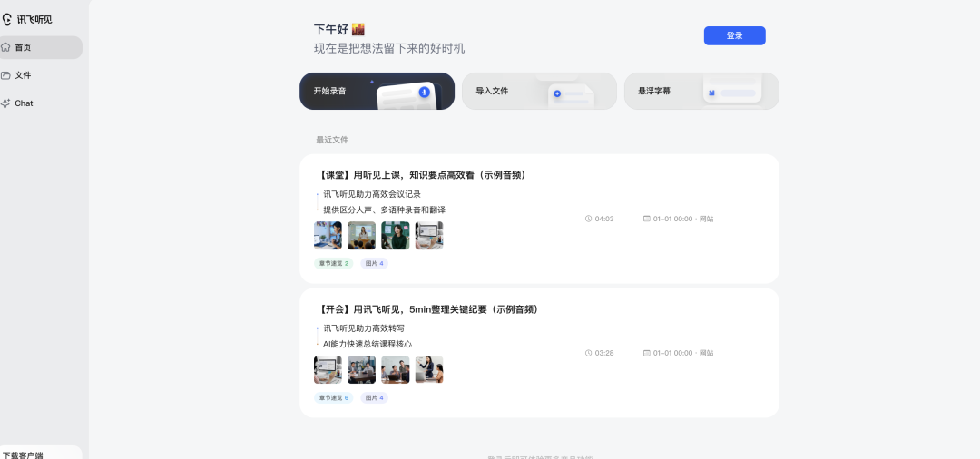
Task: Click the 登录 login button
Action: tap(734, 35)
